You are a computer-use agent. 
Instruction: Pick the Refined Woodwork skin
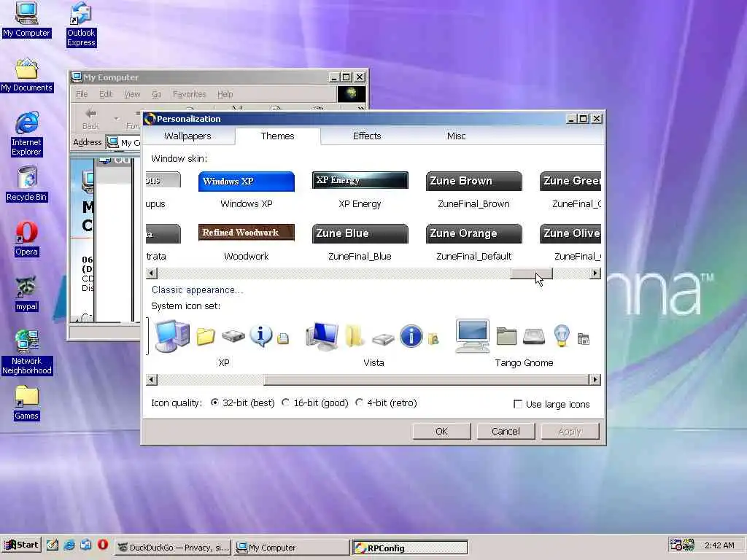pos(247,242)
